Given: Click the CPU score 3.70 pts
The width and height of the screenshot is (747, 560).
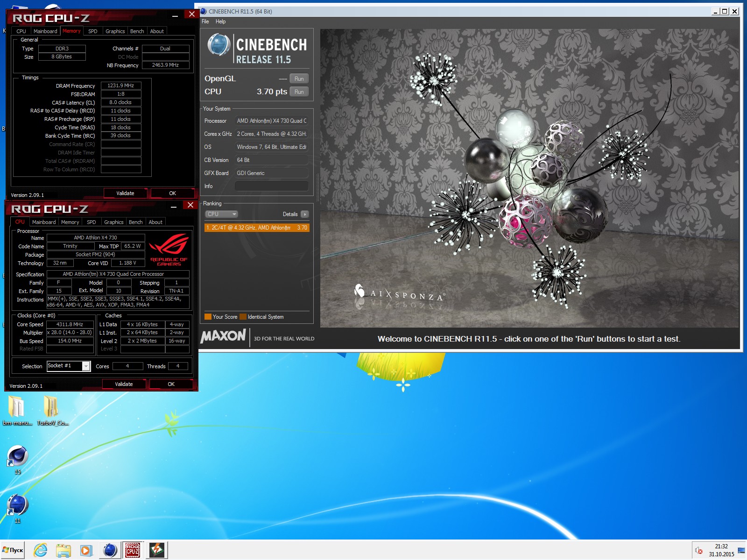Looking at the screenshot, I should coord(272,92).
